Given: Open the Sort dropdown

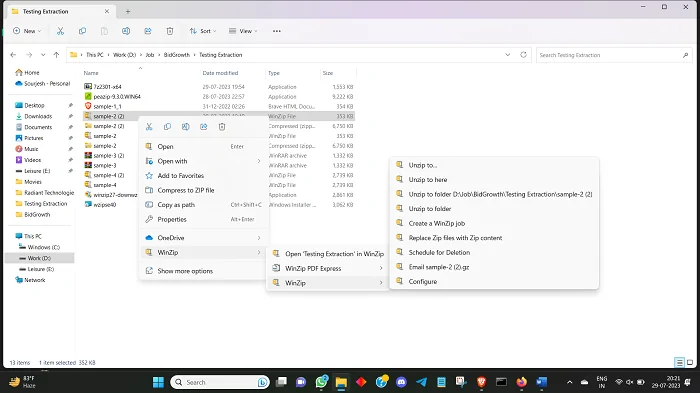Looking at the screenshot, I should (x=203, y=31).
